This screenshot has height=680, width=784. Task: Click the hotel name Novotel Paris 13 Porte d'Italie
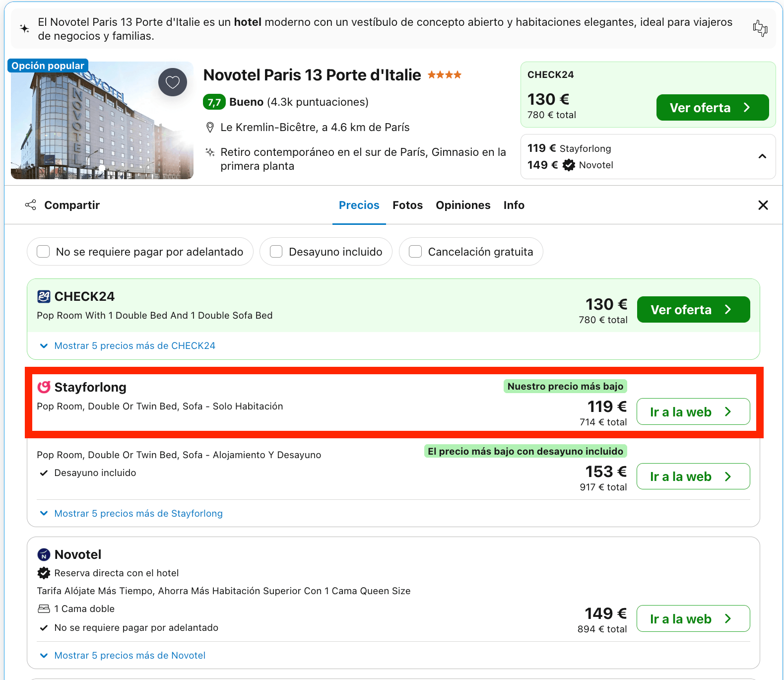pos(312,75)
